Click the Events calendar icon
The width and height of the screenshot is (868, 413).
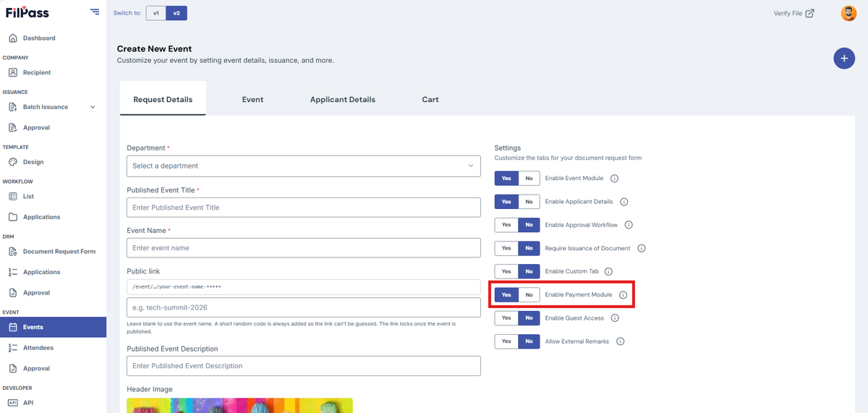(x=13, y=327)
